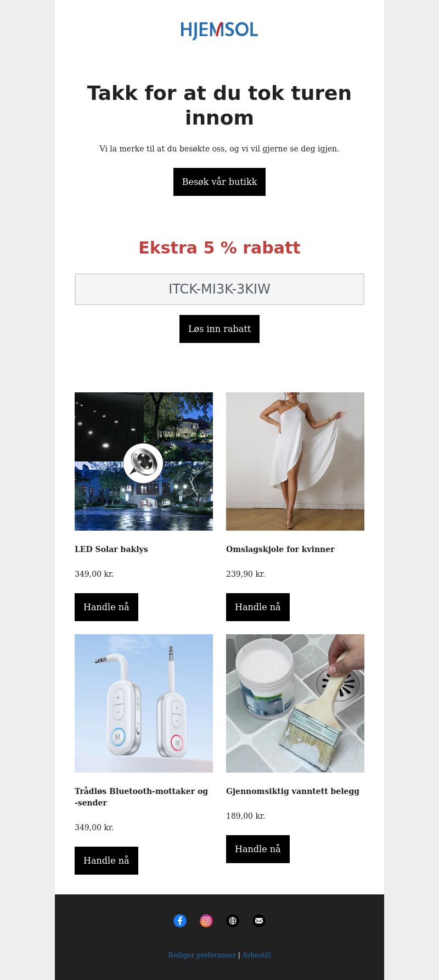Open the Bluetooth receiver product image
Screen dimensions: 439x980
pos(144,703)
